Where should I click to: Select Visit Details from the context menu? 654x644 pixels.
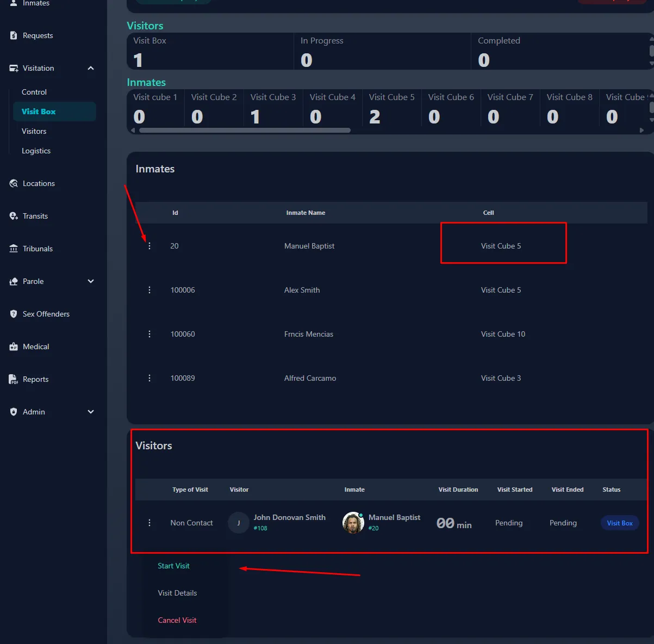tap(177, 593)
